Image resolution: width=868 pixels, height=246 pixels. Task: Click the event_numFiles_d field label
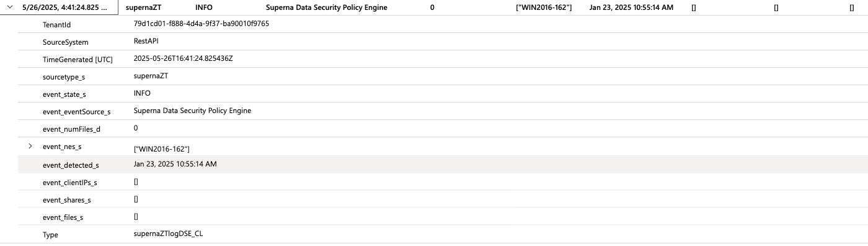pyautogui.click(x=71, y=129)
